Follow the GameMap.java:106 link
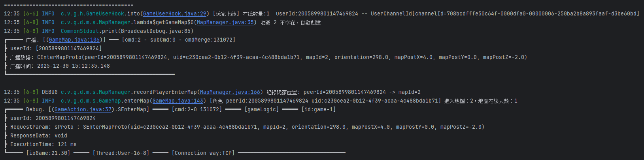Viewport: 644px width, 160px height. click(x=74, y=40)
